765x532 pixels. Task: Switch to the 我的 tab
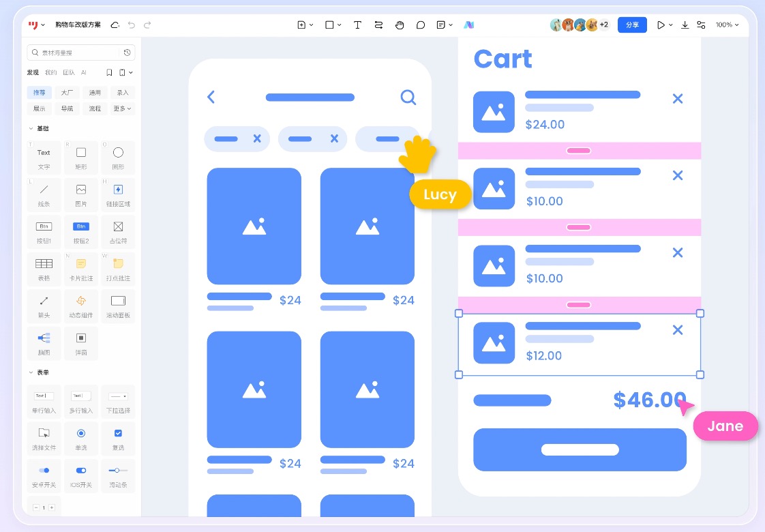[x=50, y=72]
